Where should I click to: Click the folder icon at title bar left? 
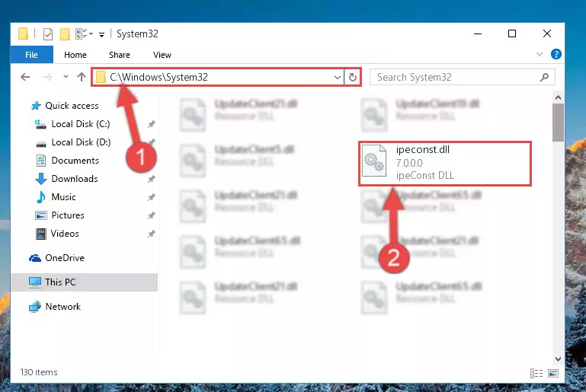[x=23, y=33]
